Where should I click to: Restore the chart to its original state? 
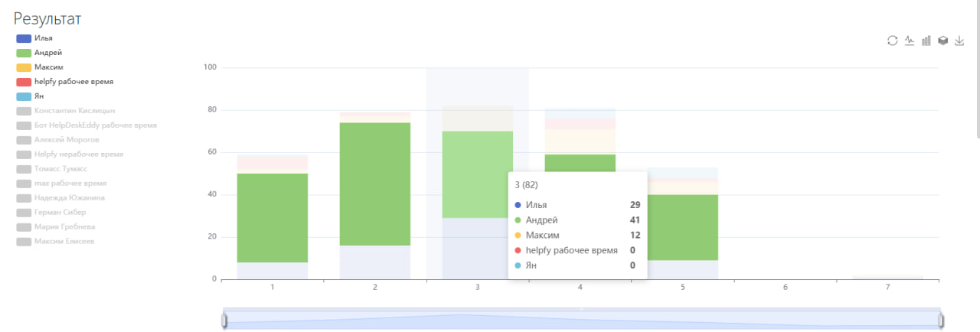coord(892,41)
